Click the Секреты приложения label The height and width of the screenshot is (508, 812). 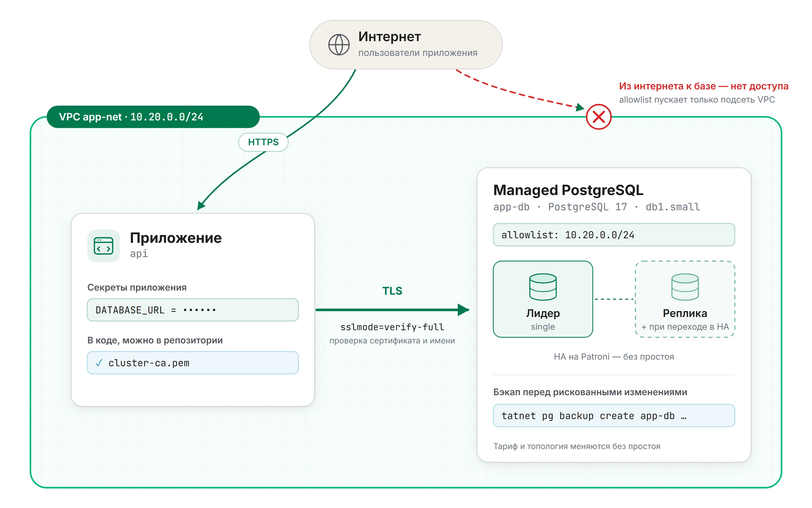point(137,287)
